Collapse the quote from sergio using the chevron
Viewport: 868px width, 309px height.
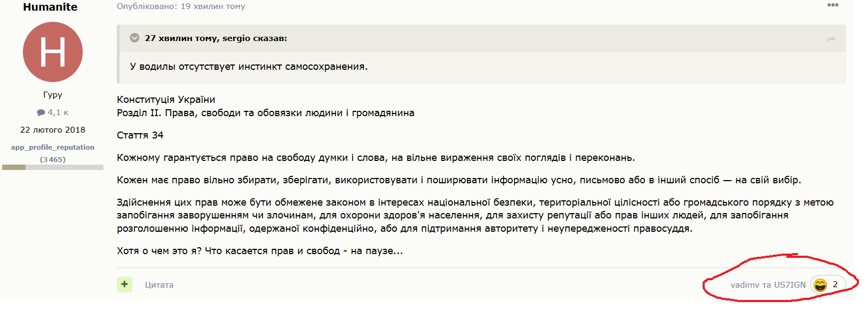134,38
